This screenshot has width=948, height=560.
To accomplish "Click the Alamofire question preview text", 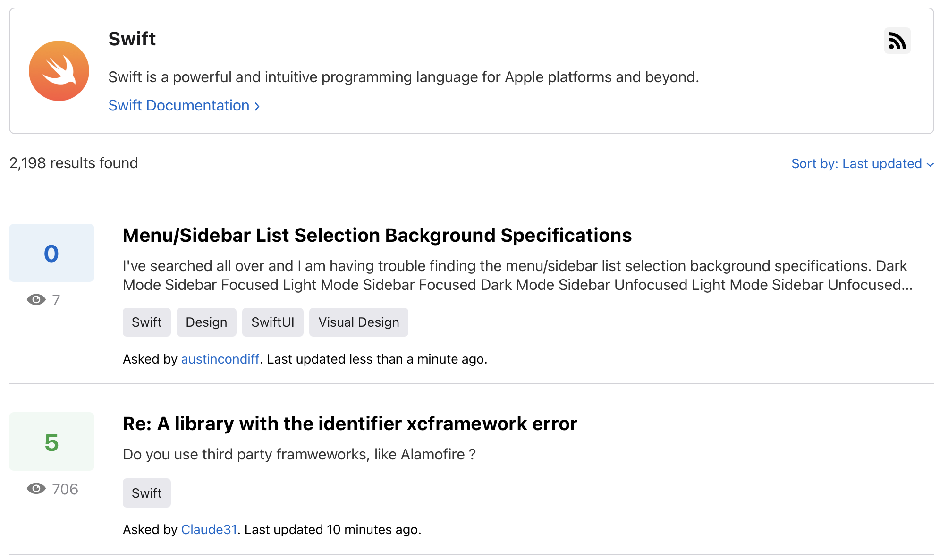I will [x=299, y=454].
